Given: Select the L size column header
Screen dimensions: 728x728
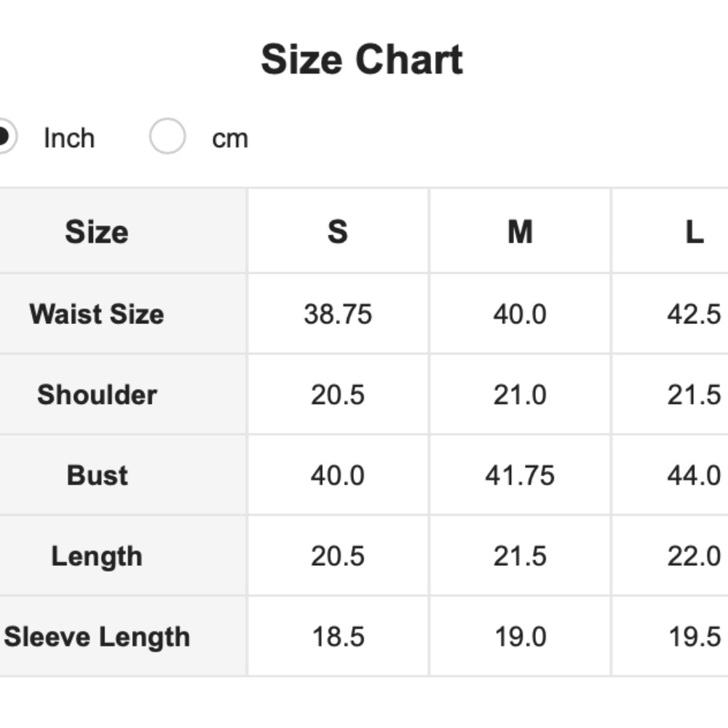Looking at the screenshot, I should [x=694, y=232].
